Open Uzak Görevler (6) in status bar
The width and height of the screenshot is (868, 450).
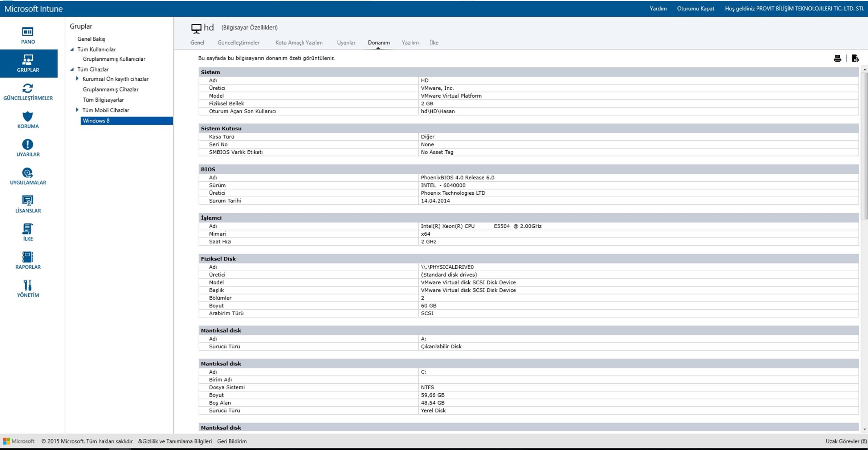tap(846, 441)
